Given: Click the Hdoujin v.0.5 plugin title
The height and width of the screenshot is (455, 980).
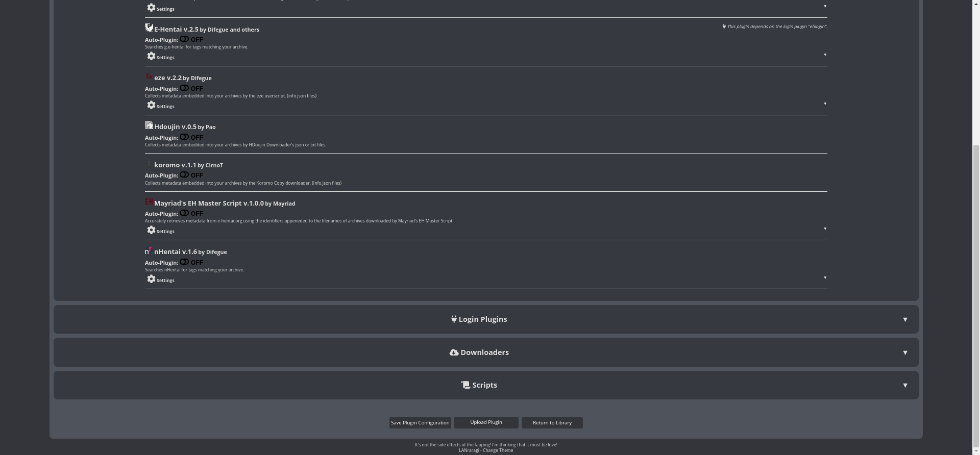Looking at the screenshot, I should (175, 127).
